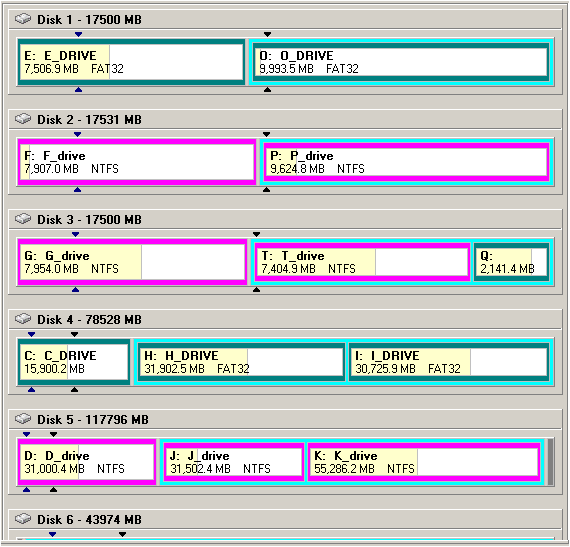Select the F: F_drive NTFS partition

point(137,162)
